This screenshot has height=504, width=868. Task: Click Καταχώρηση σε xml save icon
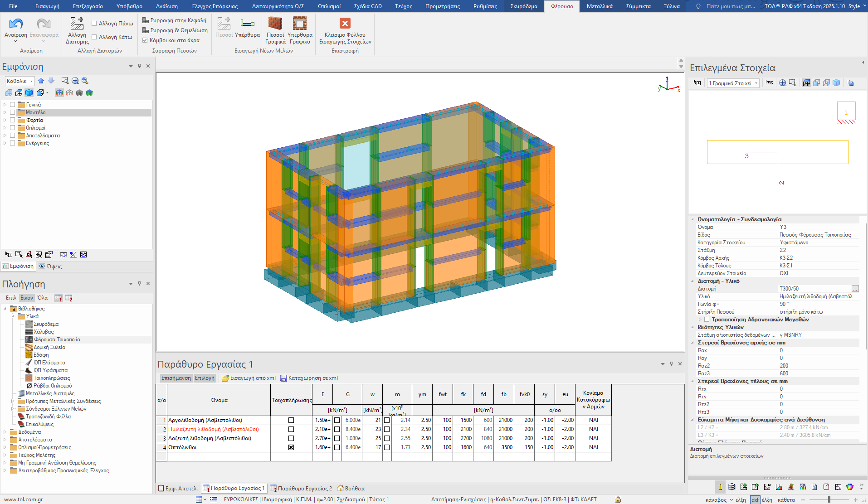coord(283,378)
